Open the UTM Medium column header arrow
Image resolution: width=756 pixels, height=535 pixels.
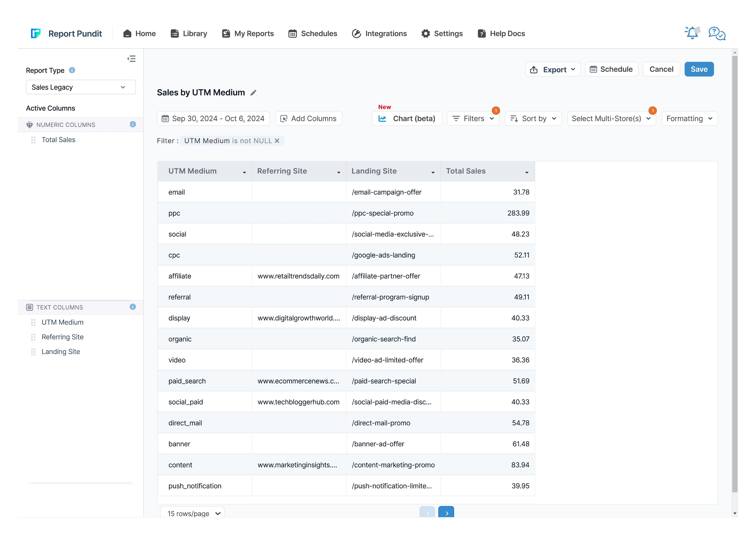pos(244,172)
